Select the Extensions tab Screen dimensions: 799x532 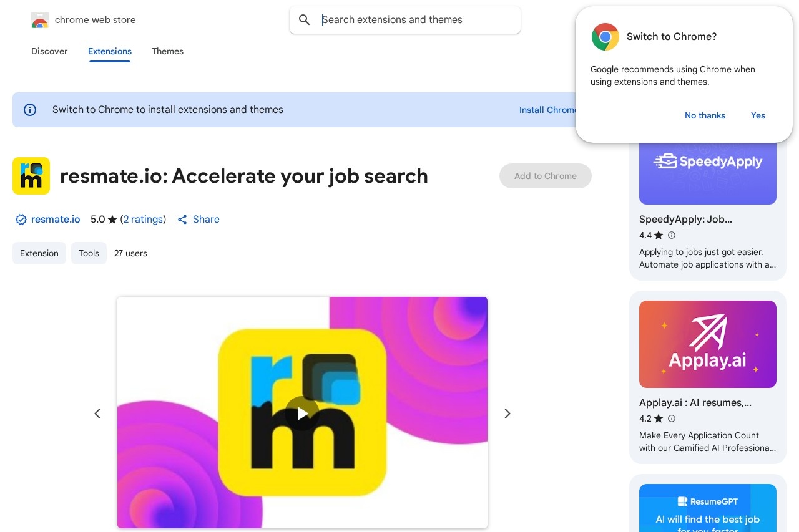(110, 51)
